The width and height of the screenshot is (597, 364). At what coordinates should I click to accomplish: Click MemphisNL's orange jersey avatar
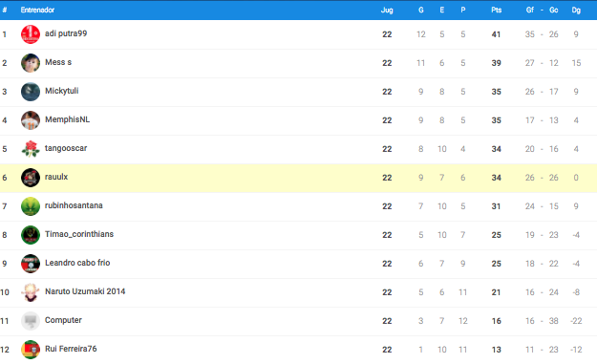tap(31, 120)
